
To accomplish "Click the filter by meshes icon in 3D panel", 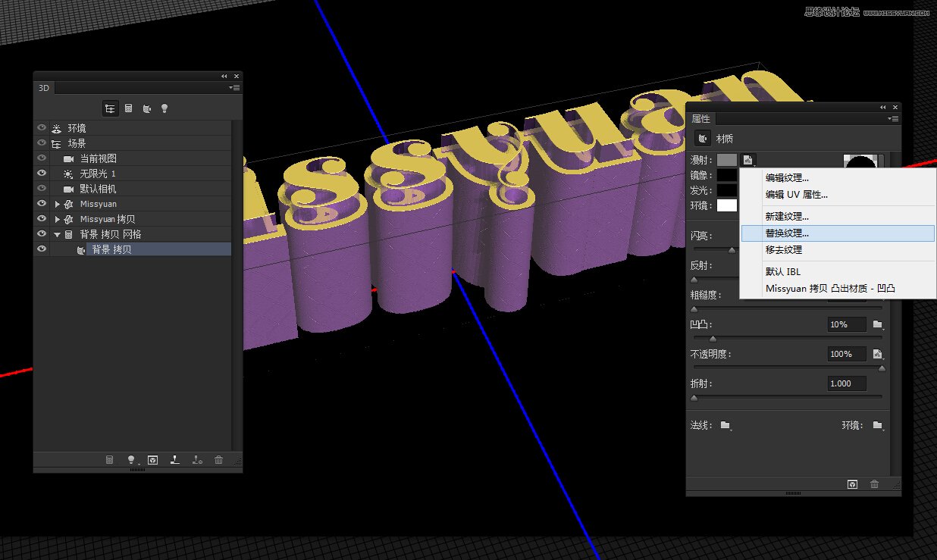I will coord(129,109).
